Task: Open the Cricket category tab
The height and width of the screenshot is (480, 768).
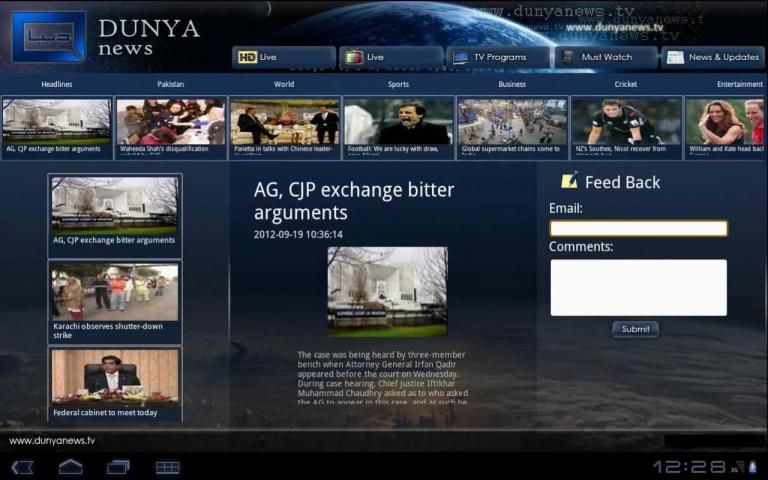Action: [x=626, y=85]
